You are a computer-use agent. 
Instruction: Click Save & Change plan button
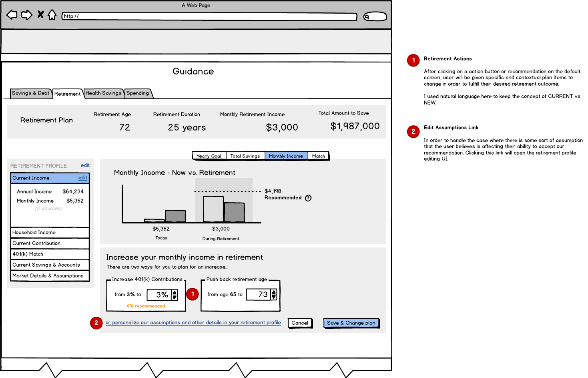[351, 323]
